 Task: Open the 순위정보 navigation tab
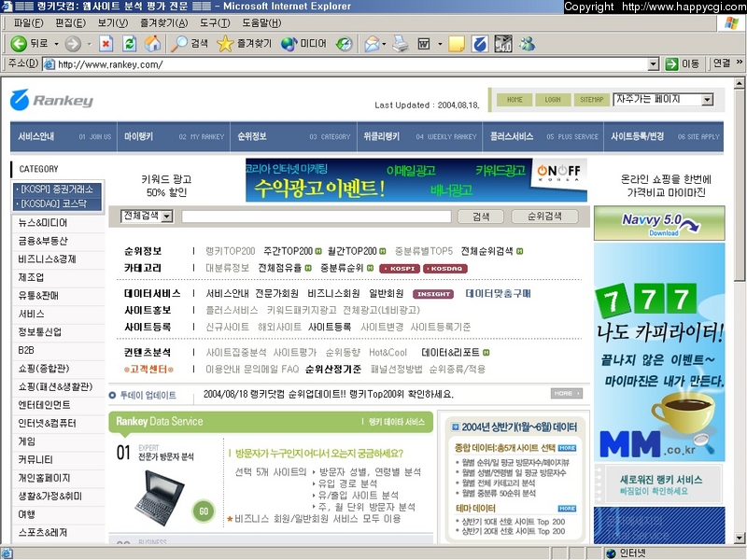(x=293, y=136)
